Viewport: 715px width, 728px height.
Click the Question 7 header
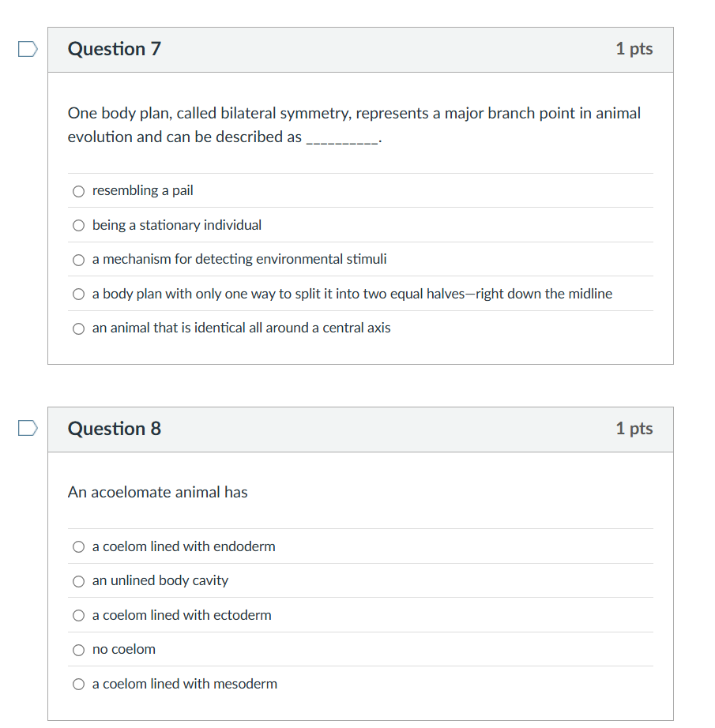point(115,48)
